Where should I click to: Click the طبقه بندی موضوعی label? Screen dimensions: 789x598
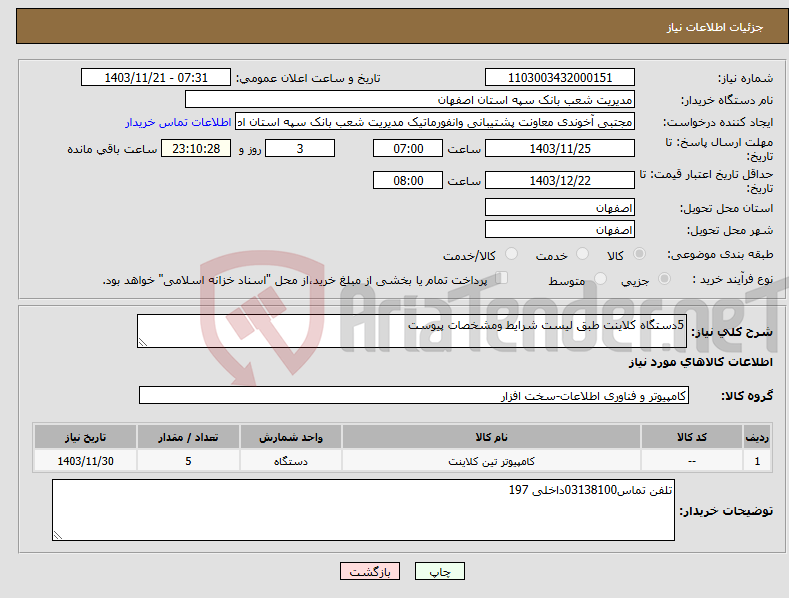tap(720, 255)
